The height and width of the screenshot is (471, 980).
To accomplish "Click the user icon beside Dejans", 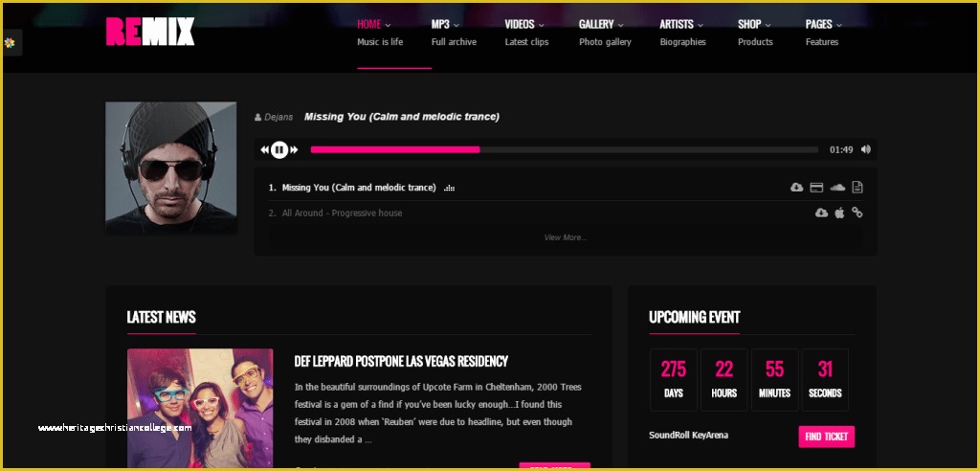I will (x=257, y=118).
